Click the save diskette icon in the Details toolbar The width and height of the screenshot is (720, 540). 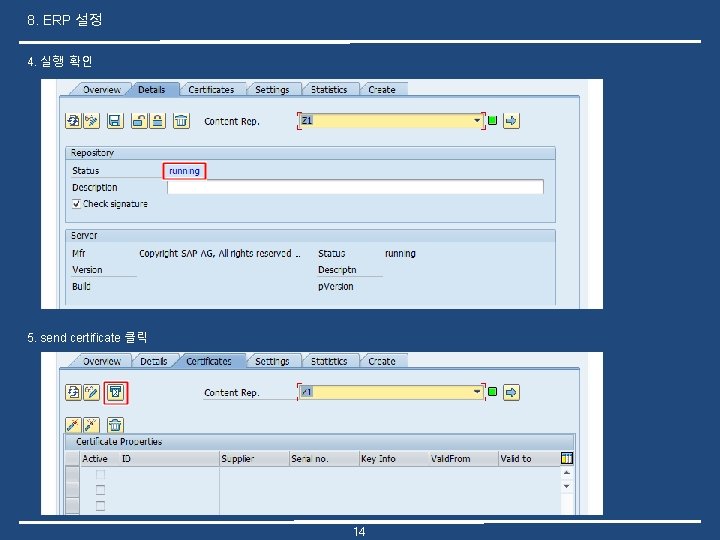[x=115, y=121]
